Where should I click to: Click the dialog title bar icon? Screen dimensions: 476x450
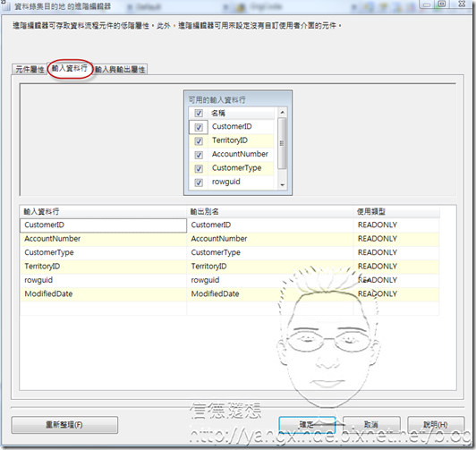6,5
